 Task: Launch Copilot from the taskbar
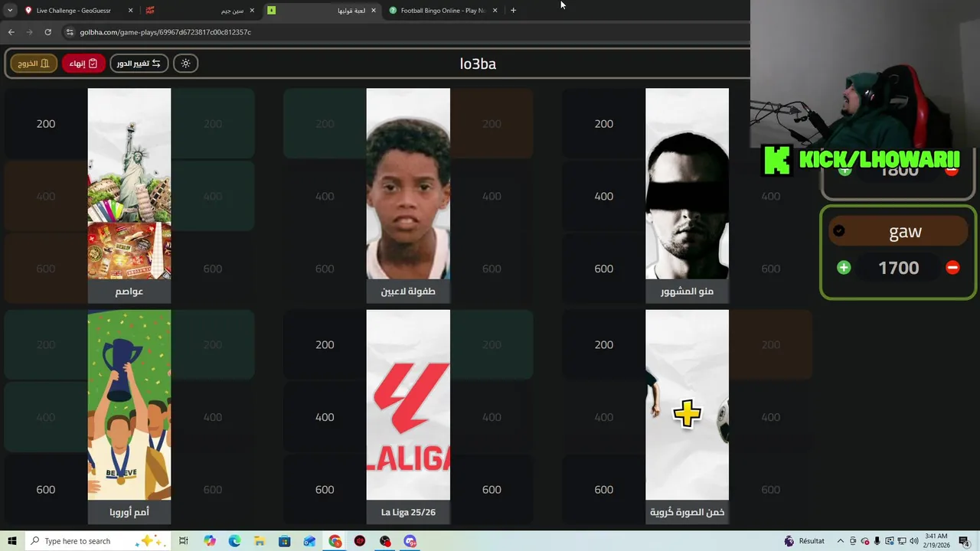[210, 541]
